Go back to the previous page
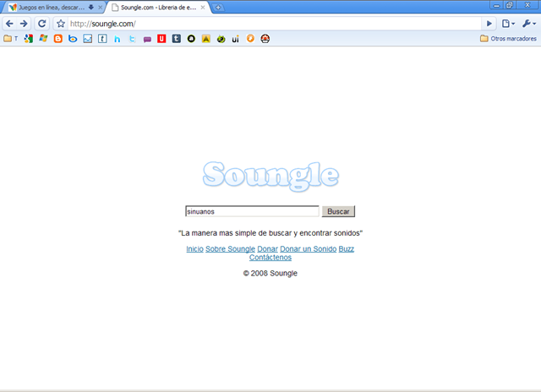Image resolution: width=541 pixels, height=392 pixels. 9,24
